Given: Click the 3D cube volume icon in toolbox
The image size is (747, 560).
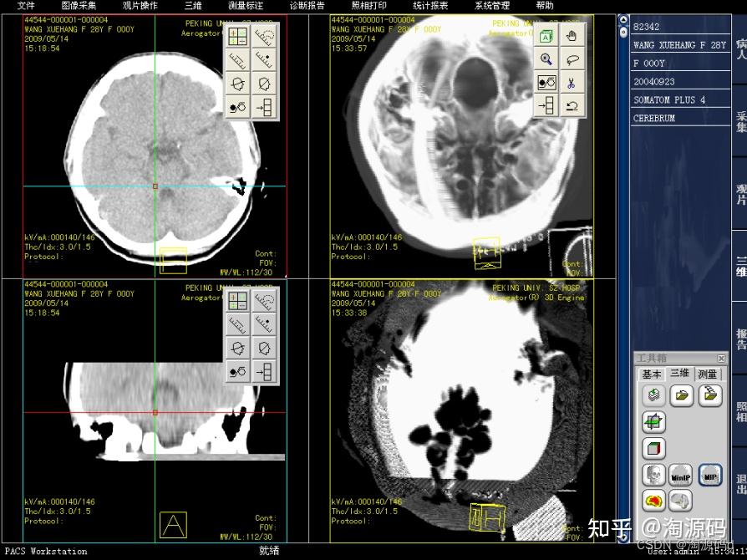Looking at the screenshot, I should point(653,449).
